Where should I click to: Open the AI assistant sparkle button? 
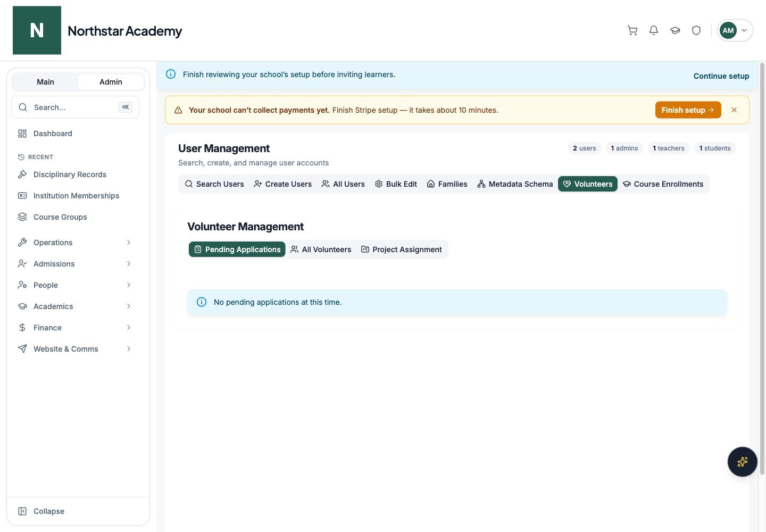pyautogui.click(x=742, y=461)
